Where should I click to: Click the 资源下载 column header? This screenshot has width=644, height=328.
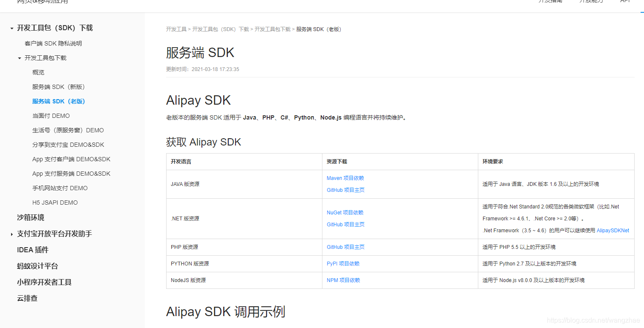(x=337, y=162)
